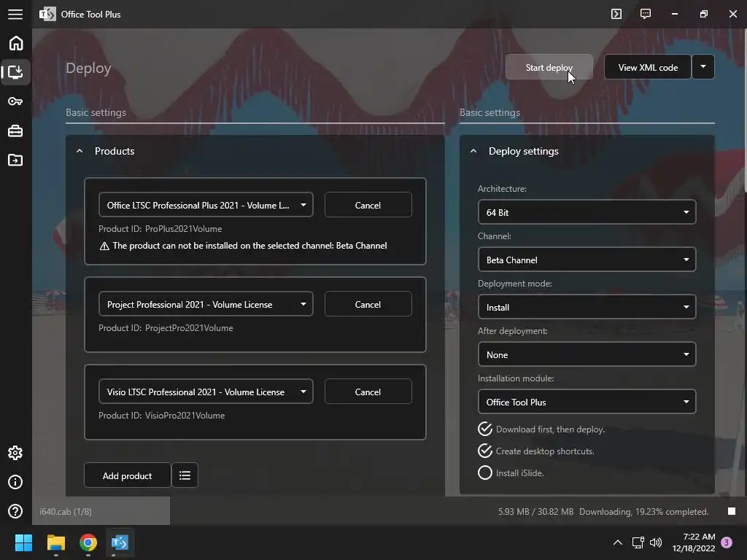Click the Beta Channel warning message
747x560 pixels.
click(243, 246)
